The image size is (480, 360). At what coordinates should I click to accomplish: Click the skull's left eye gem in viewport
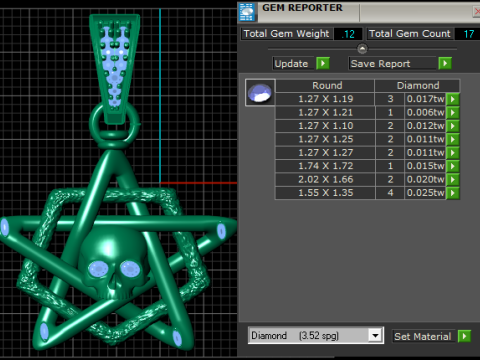pos(99,268)
